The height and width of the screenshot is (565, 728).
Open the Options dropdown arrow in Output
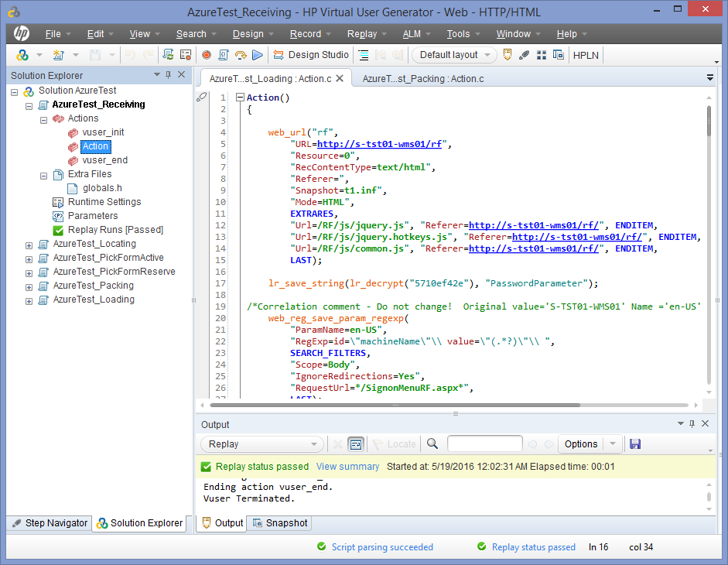(x=613, y=444)
